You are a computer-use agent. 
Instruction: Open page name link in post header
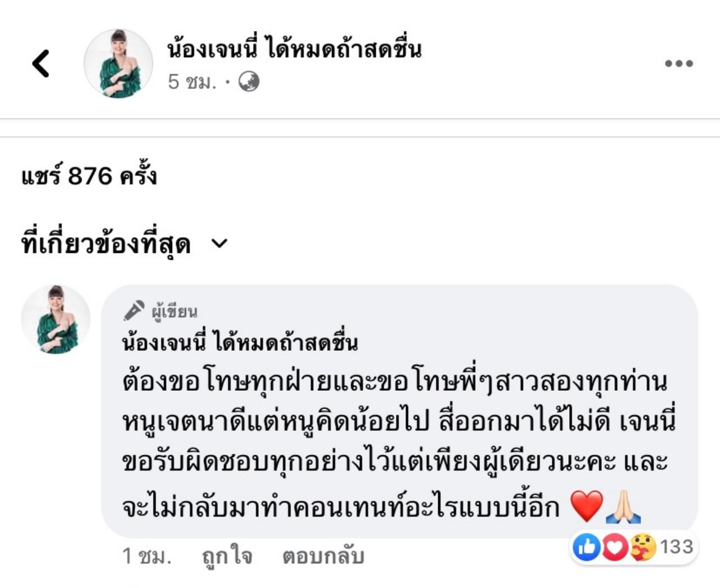[x=294, y=49]
